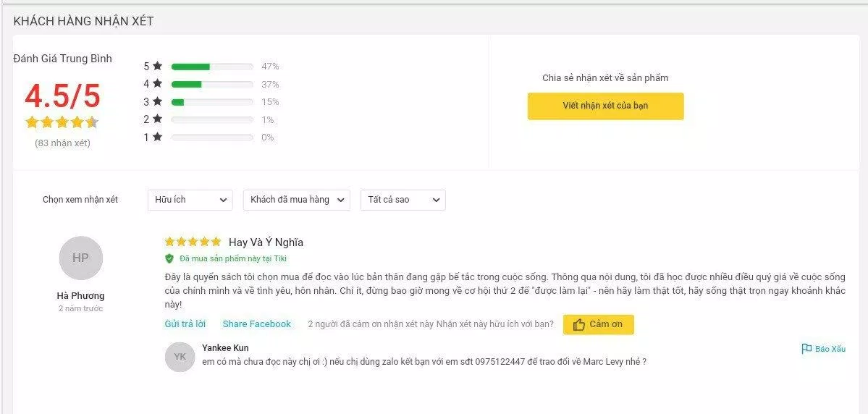Click commenter name Yankee Kun
The width and height of the screenshot is (868, 414).
click(225, 348)
